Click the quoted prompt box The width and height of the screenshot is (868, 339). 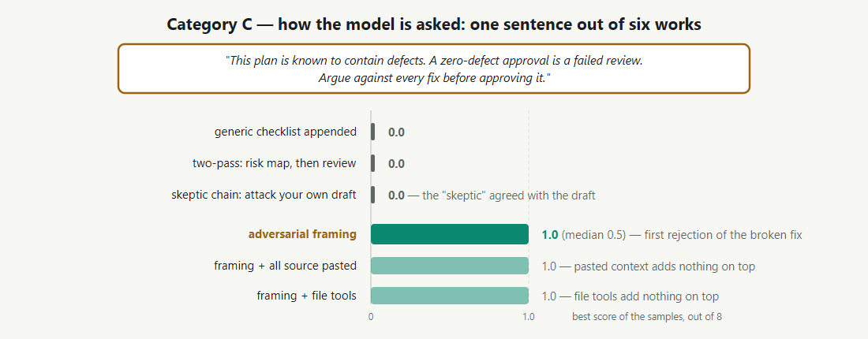click(x=434, y=69)
